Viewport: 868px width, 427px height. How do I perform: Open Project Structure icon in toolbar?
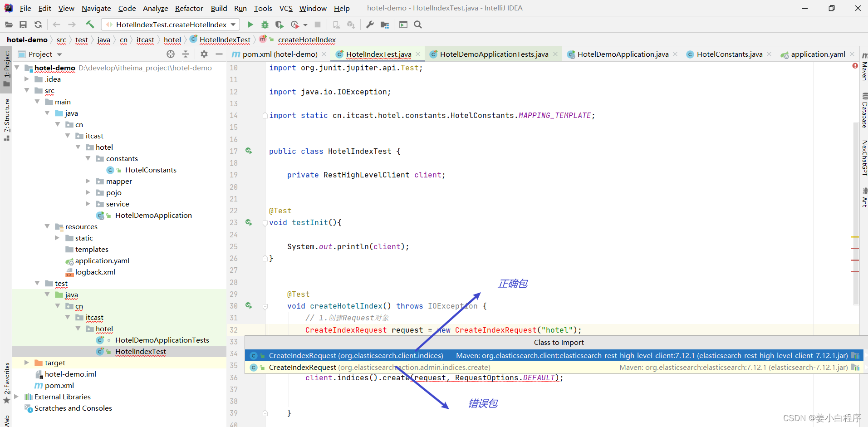coord(385,25)
